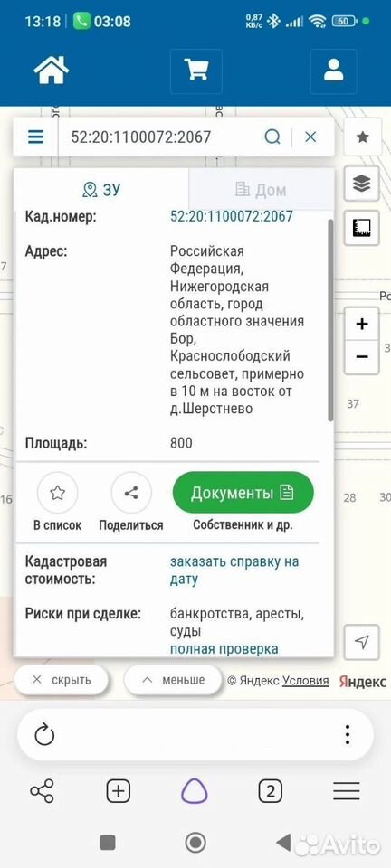Switch to the Дом tab
The height and width of the screenshot is (868, 391).
262,190
